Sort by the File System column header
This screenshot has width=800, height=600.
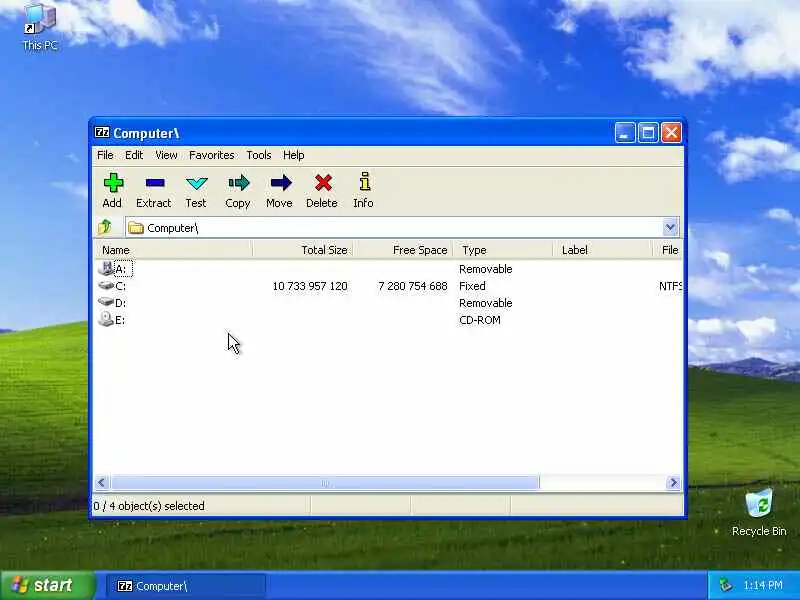pyautogui.click(x=667, y=250)
